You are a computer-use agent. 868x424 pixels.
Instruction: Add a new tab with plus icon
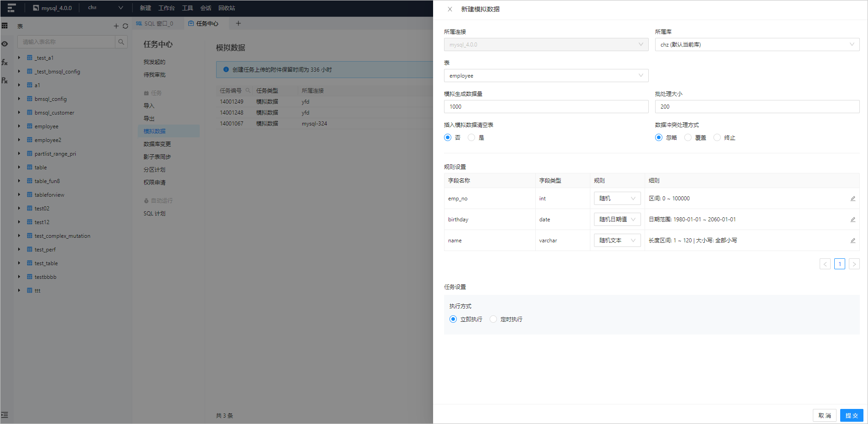(238, 23)
